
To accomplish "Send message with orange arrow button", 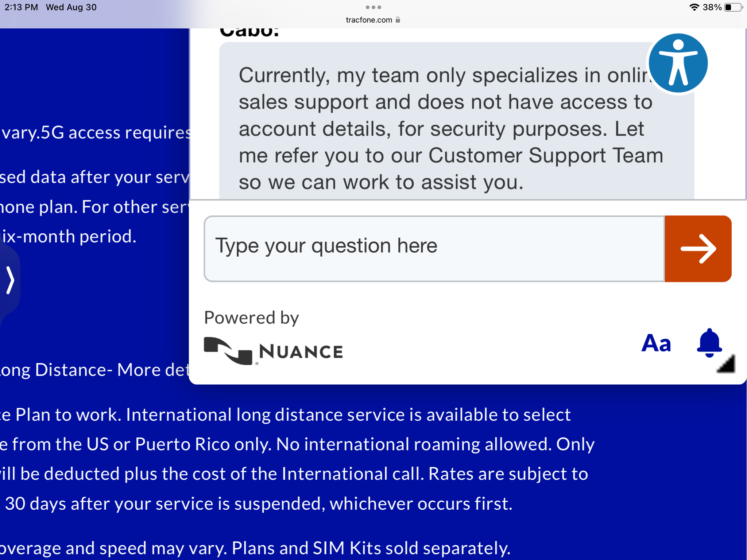I will (x=698, y=249).
